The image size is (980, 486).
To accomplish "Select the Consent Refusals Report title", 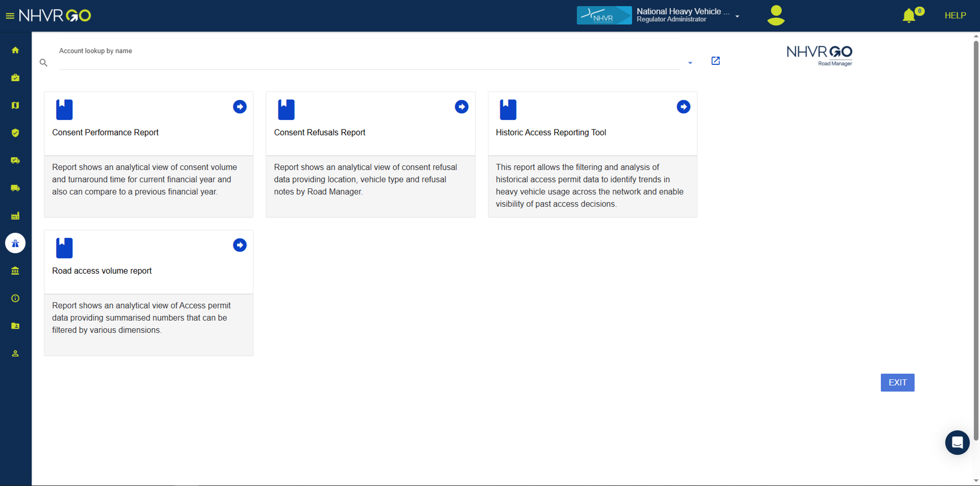I will tap(319, 132).
